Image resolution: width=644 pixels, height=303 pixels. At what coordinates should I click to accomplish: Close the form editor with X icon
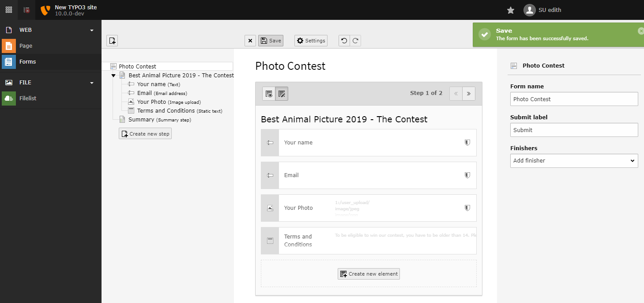[250, 41]
